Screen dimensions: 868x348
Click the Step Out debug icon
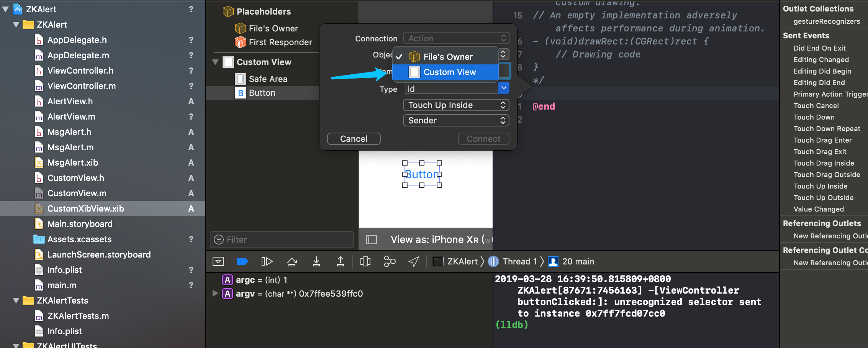[340, 261]
